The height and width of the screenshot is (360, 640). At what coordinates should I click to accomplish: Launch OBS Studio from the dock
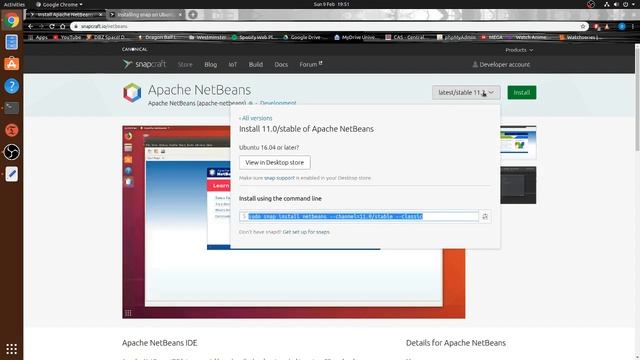point(11,152)
